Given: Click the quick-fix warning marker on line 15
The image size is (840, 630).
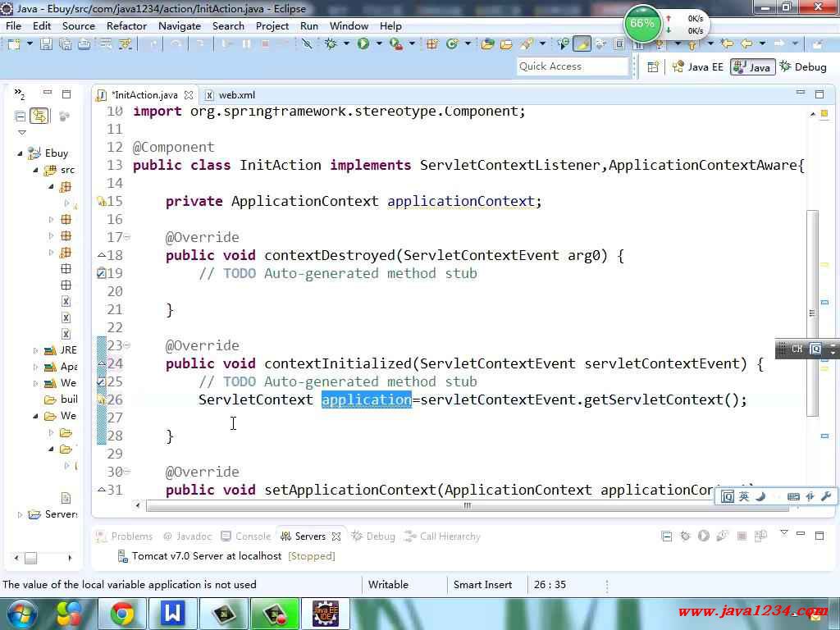Looking at the screenshot, I should [x=101, y=202].
